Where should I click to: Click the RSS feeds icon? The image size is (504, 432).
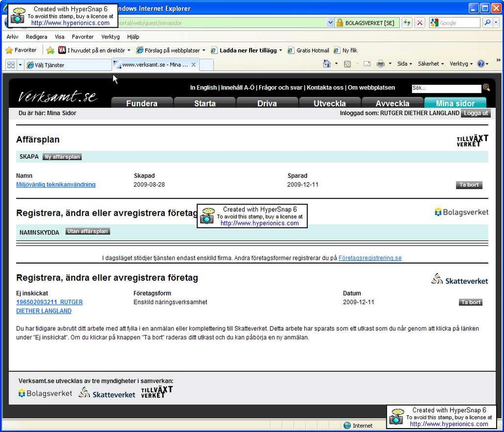coord(347,64)
